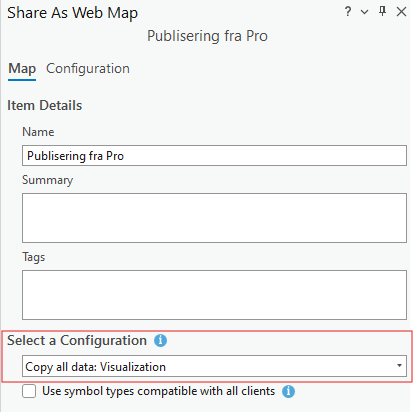Click the Summary label
Viewport: 413px width, 412px height.
[x=48, y=180]
